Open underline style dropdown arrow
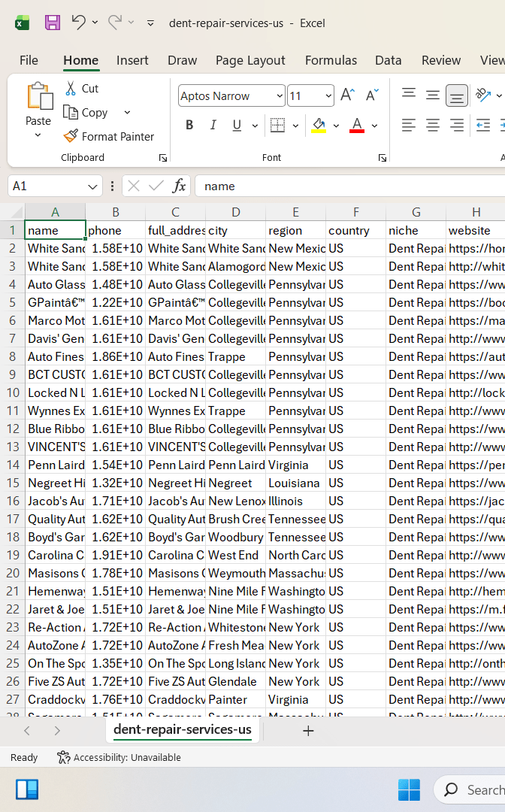505x812 pixels. 255,126
